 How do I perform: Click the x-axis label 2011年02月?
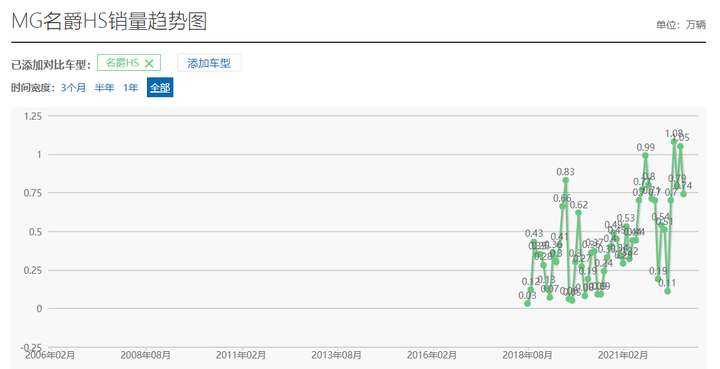click(241, 355)
